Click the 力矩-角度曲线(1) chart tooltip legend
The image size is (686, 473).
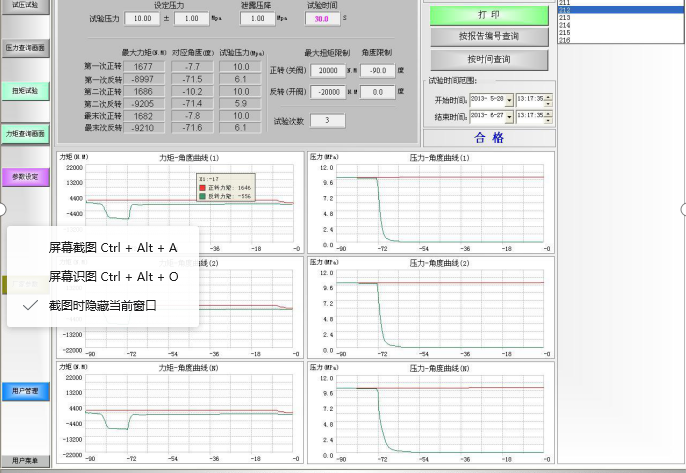[x=225, y=187]
